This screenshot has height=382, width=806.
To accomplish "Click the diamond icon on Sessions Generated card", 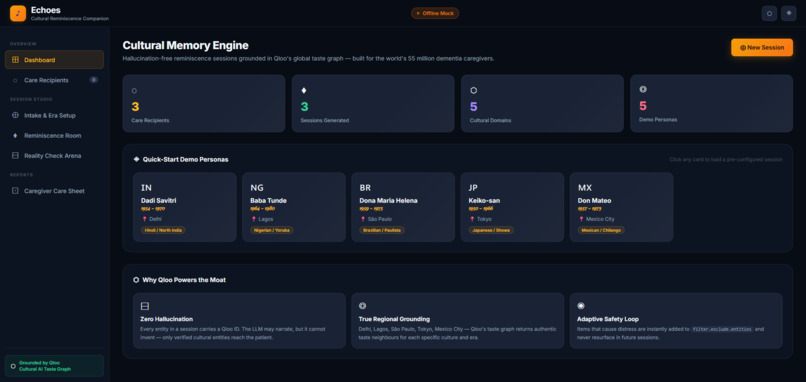I will coord(304,90).
